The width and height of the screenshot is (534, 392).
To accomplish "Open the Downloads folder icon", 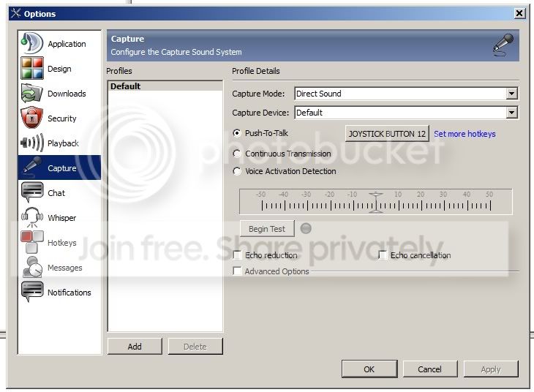I will pos(32,93).
